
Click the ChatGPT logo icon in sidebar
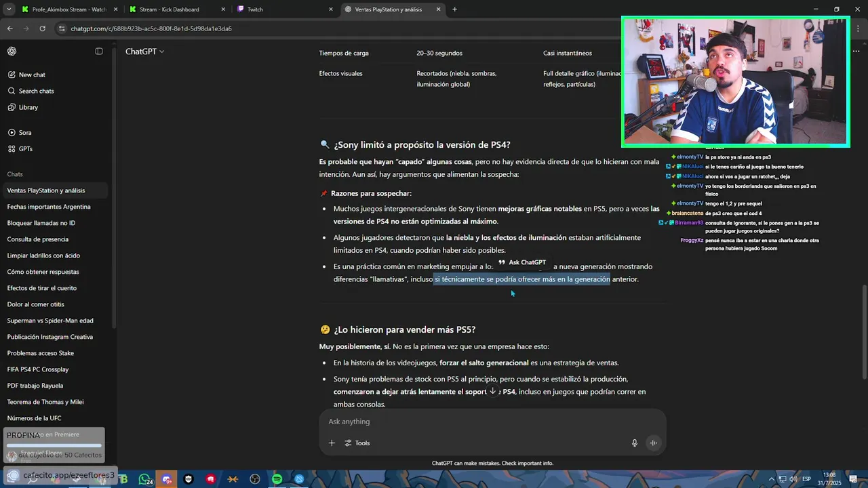[x=12, y=52]
